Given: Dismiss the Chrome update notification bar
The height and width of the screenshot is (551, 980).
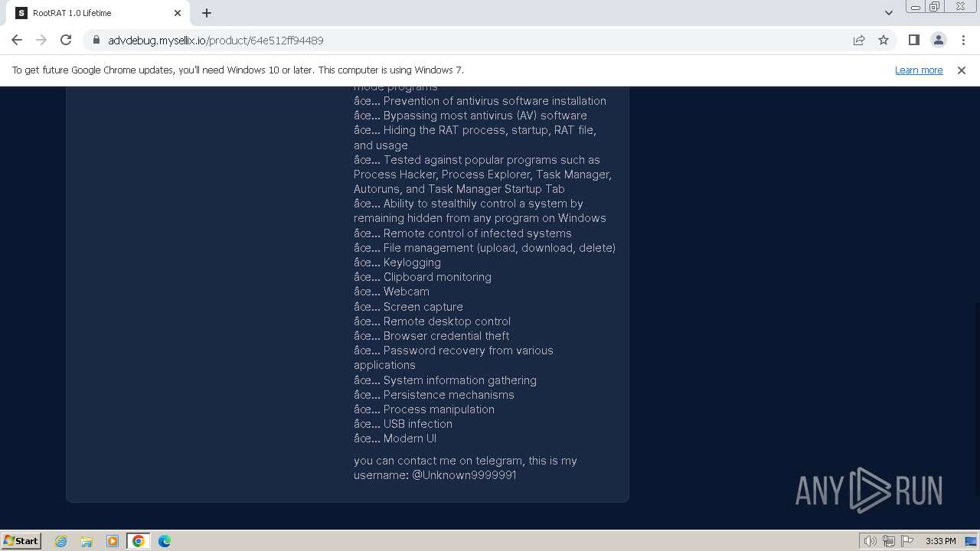Looking at the screenshot, I should pyautogui.click(x=962, y=70).
